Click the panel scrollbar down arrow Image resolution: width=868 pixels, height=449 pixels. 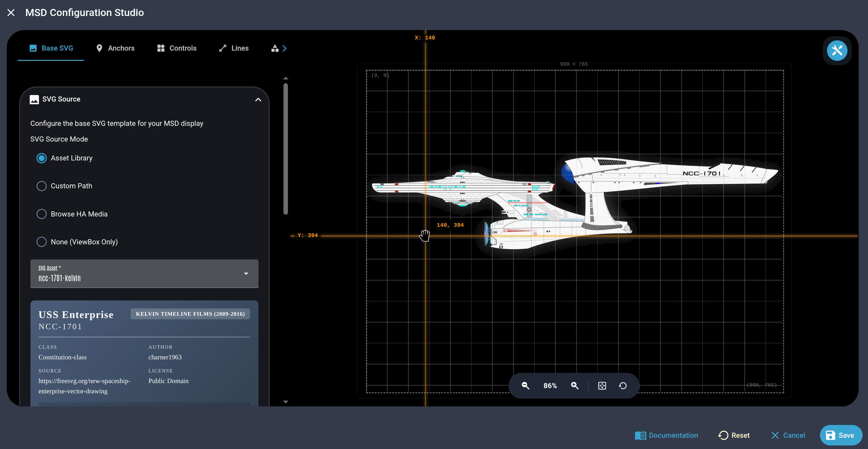[285, 402]
